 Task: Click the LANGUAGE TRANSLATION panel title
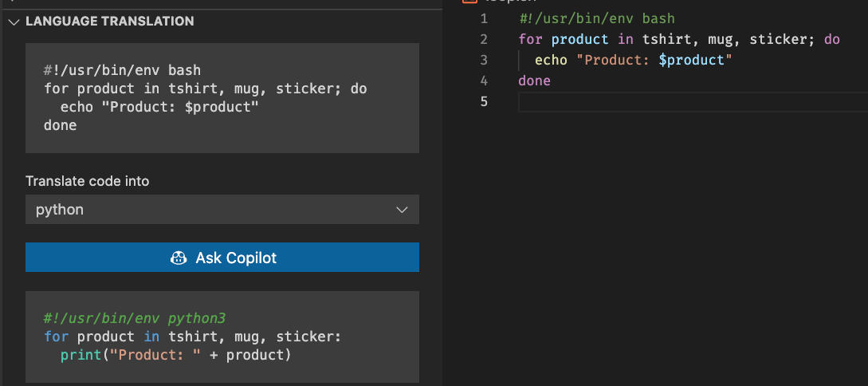(110, 22)
